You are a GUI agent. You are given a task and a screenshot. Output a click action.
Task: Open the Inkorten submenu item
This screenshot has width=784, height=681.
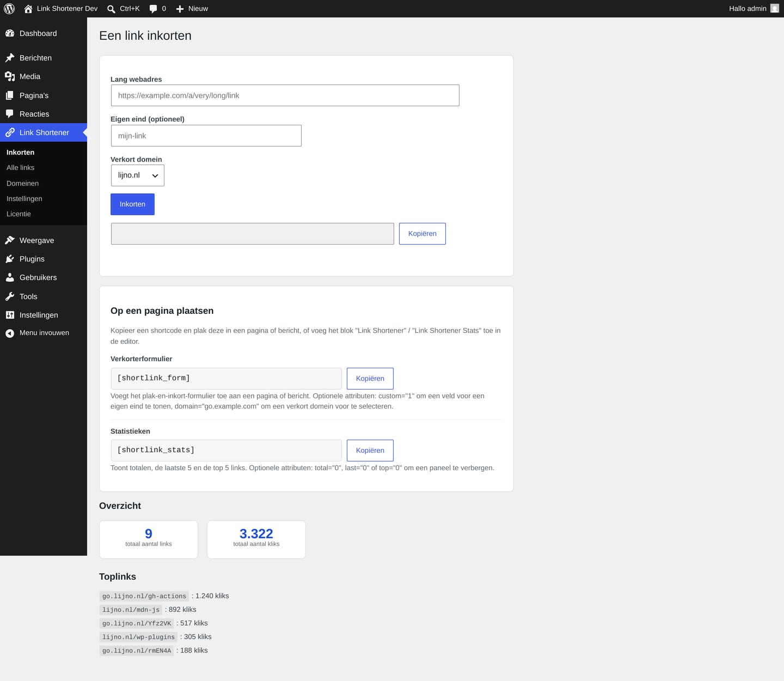20,153
